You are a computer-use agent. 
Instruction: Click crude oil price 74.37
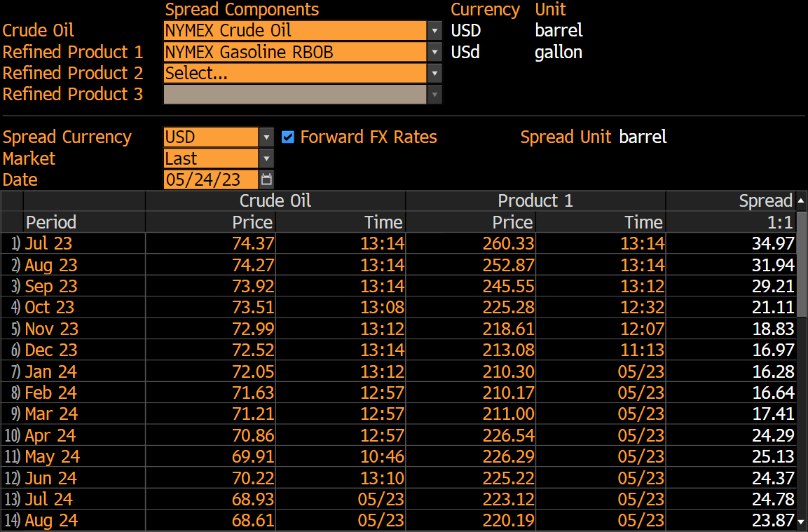click(253, 243)
